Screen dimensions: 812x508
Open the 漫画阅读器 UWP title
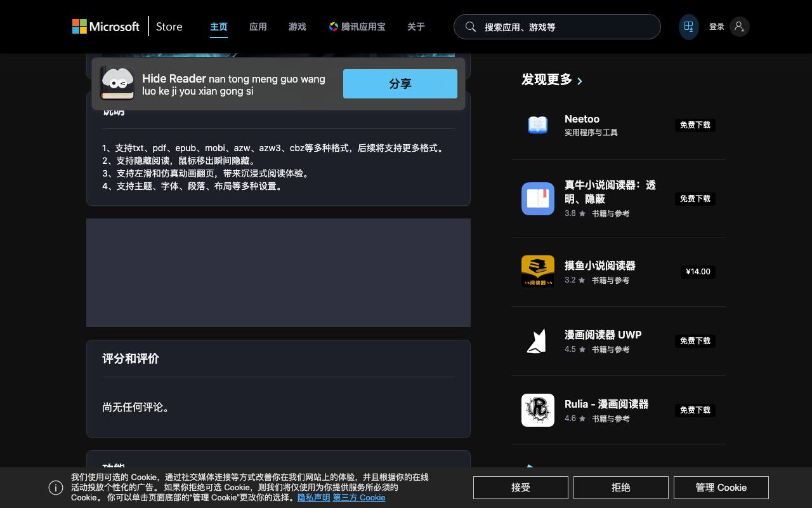[x=603, y=335]
